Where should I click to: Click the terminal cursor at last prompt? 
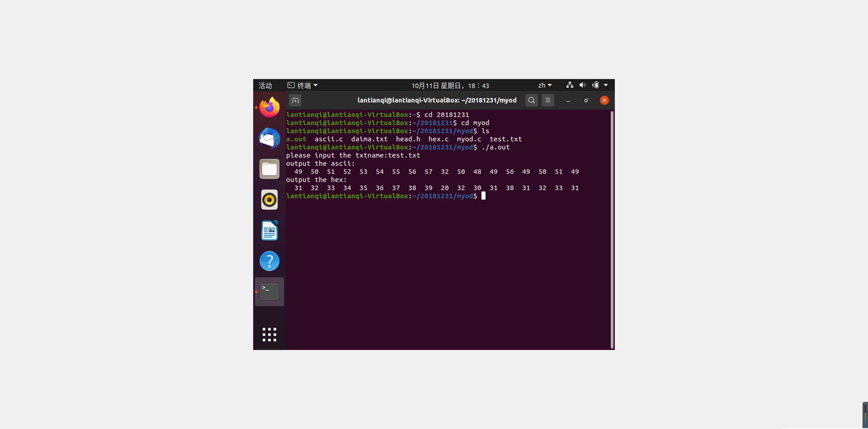pos(483,196)
